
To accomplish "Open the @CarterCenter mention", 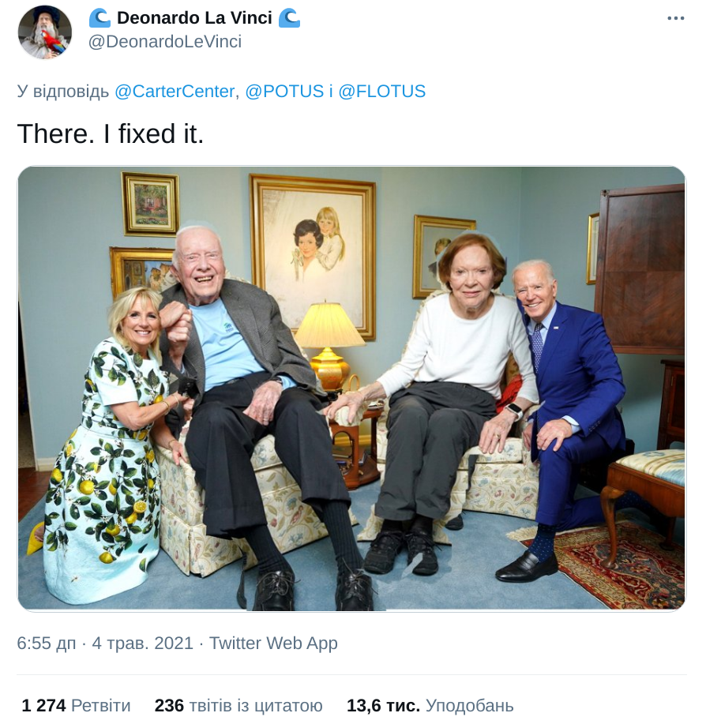I will point(175,91).
